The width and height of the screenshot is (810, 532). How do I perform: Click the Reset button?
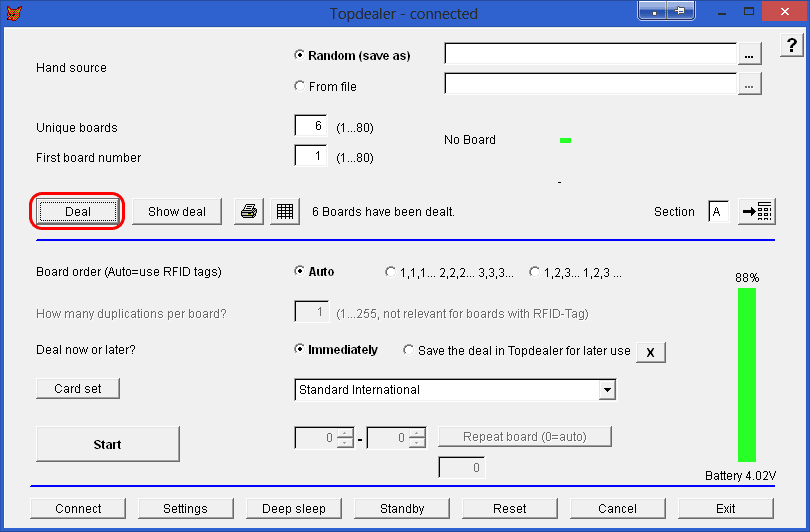click(510, 508)
